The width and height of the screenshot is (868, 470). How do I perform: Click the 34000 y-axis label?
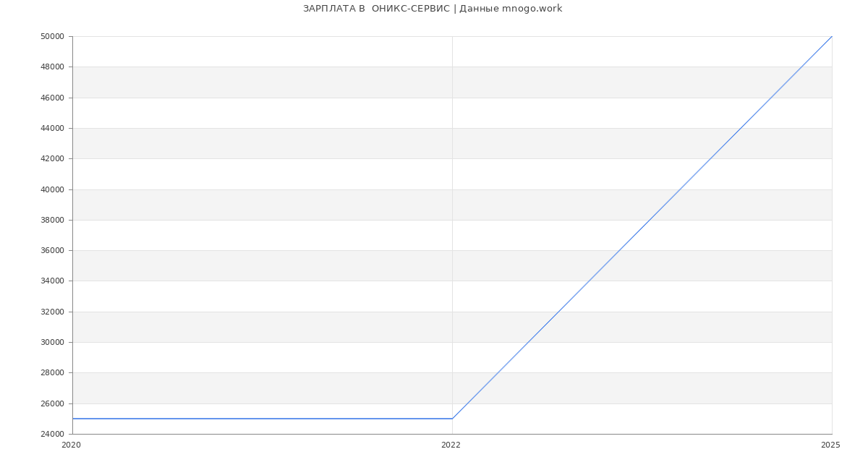[53, 281]
